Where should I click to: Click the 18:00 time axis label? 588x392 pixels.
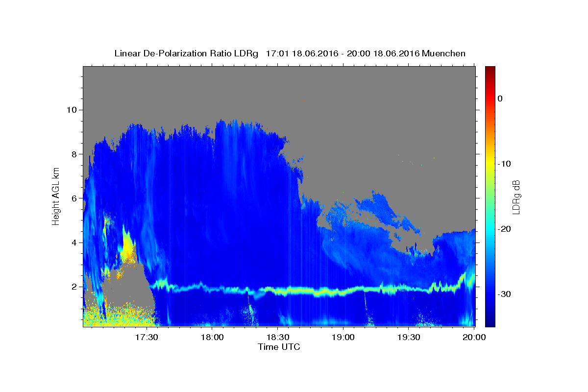(213, 337)
